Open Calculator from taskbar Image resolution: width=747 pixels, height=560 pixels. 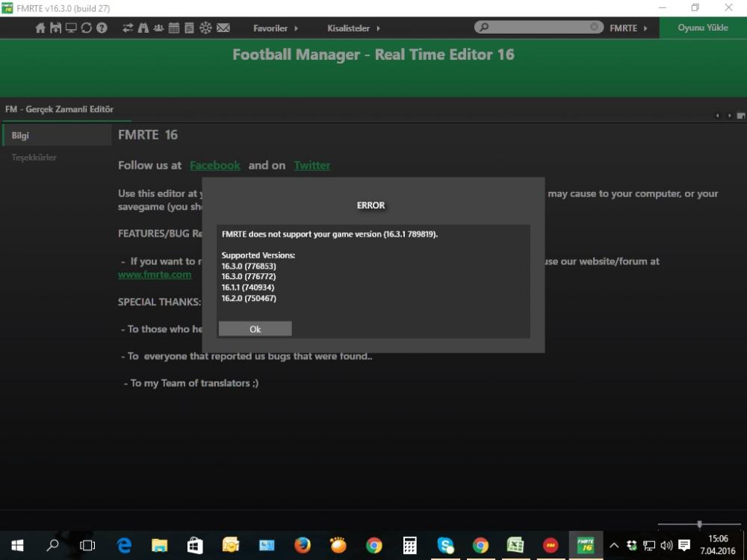[409, 545]
